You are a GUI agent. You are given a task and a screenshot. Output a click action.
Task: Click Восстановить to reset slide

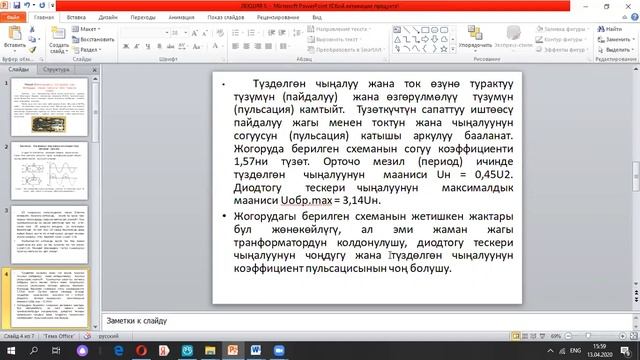pyautogui.click(x=93, y=40)
